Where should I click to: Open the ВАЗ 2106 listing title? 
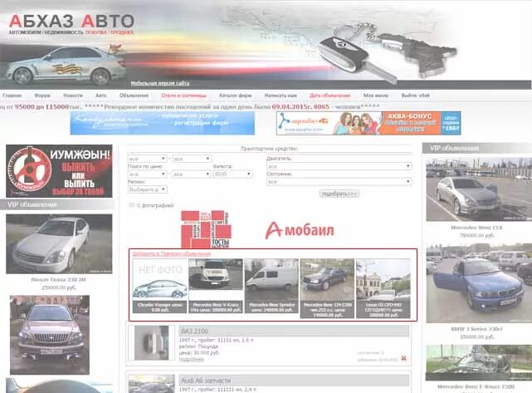pyautogui.click(x=194, y=331)
